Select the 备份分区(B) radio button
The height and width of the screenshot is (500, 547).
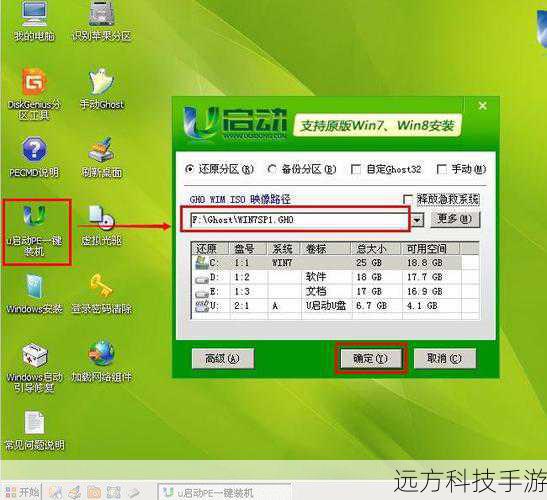coord(271,169)
